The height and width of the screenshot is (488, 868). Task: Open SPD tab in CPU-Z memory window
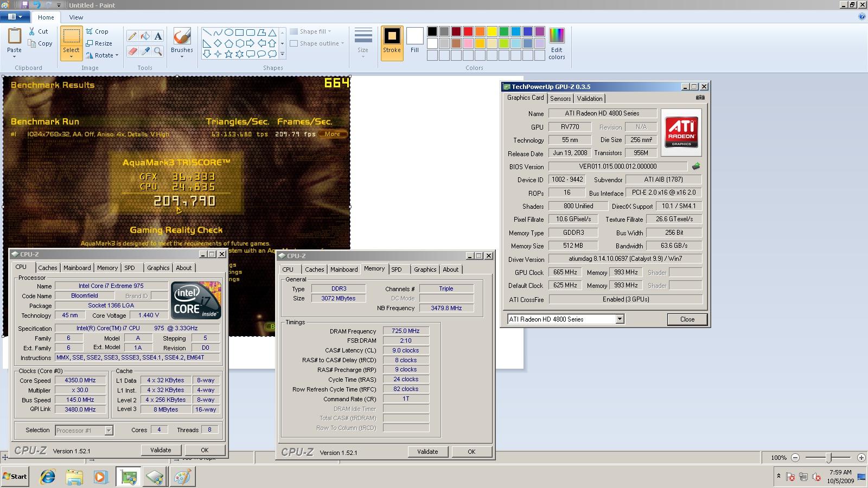click(397, 269)
